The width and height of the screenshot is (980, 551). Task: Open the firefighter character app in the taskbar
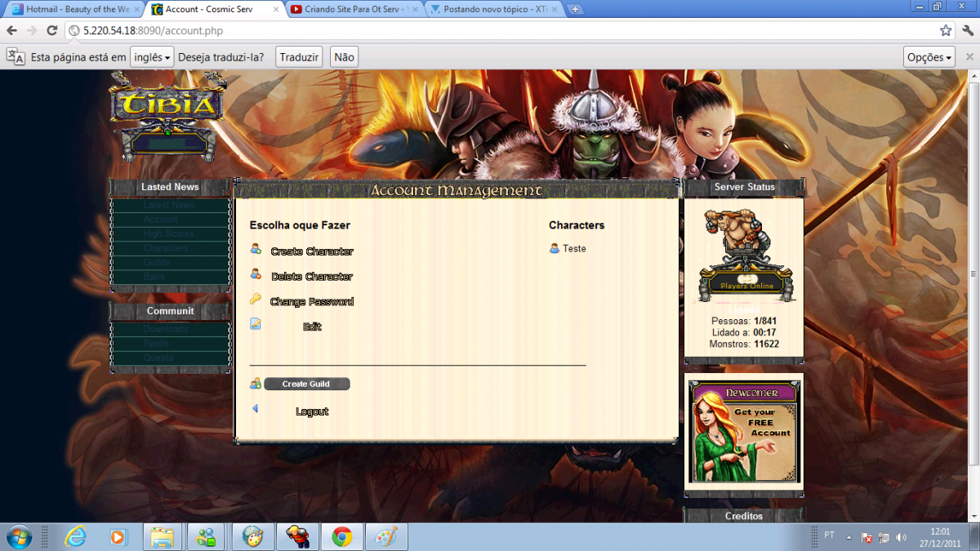(x=298, y=537)
